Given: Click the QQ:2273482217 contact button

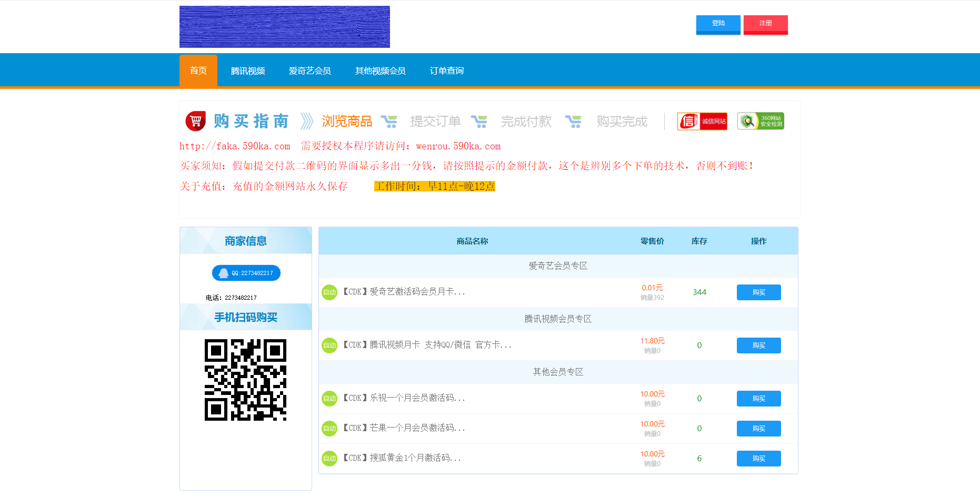Looking at the screenshot, I should tap(246, 273).
